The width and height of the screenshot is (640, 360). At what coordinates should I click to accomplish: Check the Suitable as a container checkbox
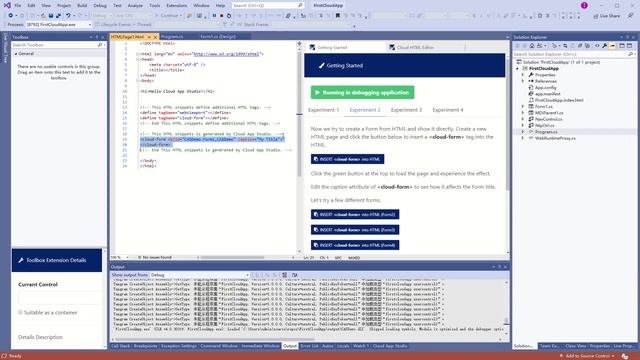[20, 312]
